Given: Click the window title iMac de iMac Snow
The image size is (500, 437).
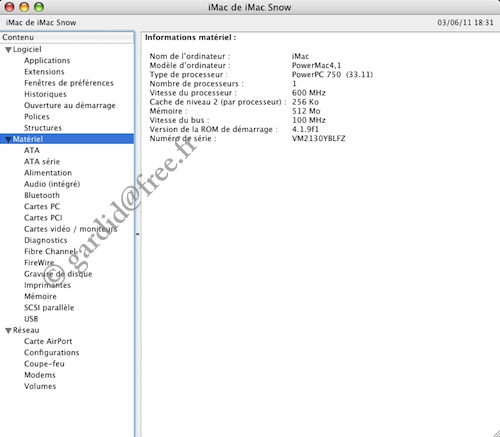Looking at the screenshot, I should [250, 7].
